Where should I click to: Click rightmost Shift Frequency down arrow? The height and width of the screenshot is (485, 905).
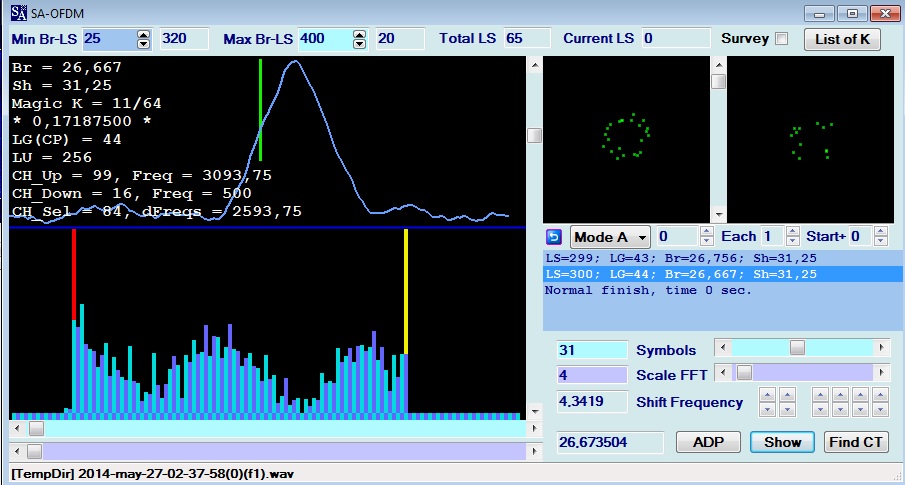[880, 409]
